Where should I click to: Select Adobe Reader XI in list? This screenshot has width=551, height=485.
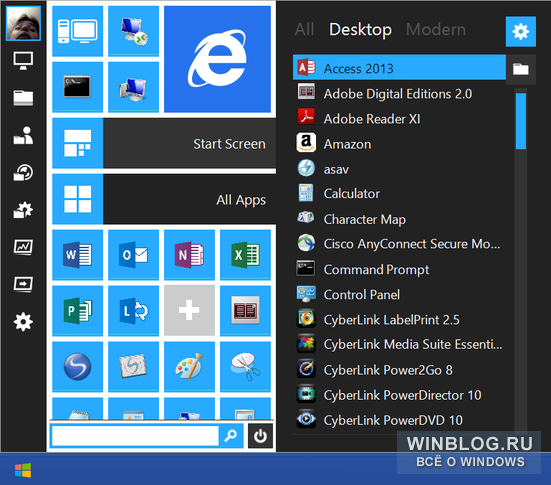point(399,118)
